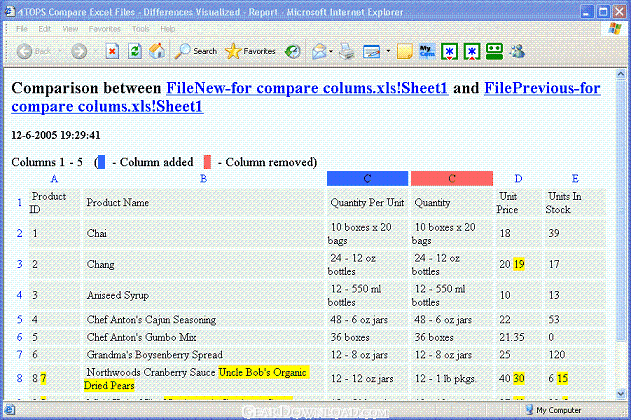Open the yellow notes toolbar icon
631x420 pixels.
point(404,51)
